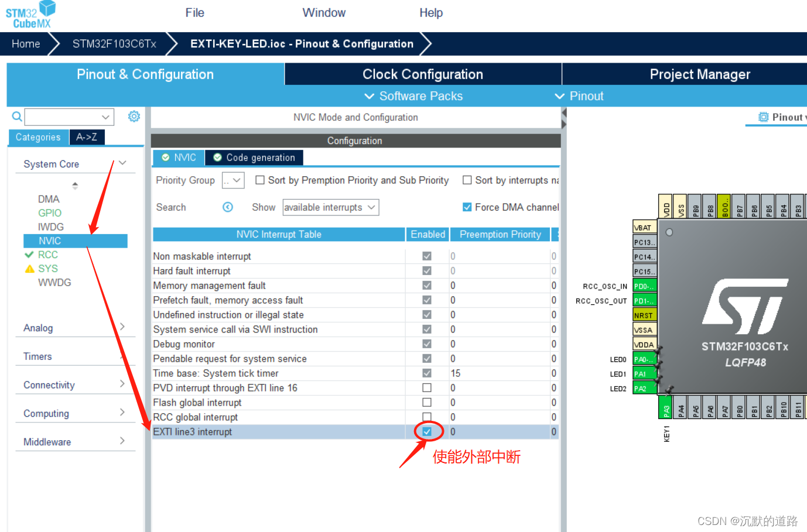The image size is (807, 532).
Task: Click the STM32F103C6Tx breadcrumb
Action: point(114,44)
